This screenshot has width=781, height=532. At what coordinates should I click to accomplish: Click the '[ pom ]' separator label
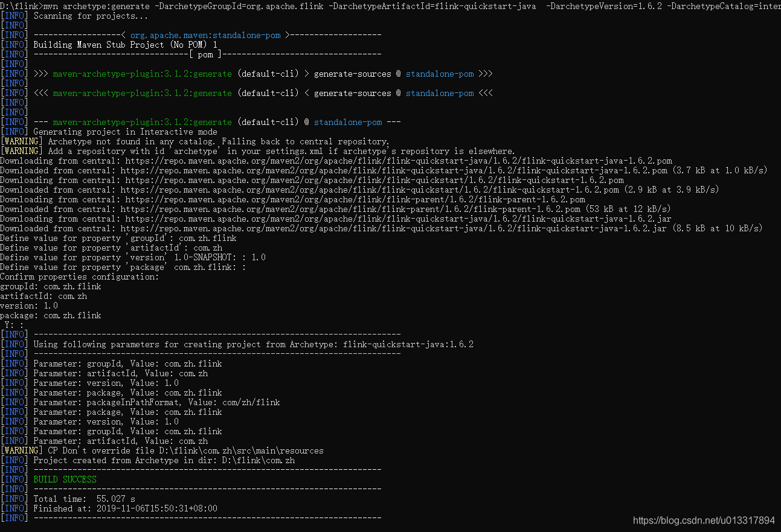click(x=205, y=54)
